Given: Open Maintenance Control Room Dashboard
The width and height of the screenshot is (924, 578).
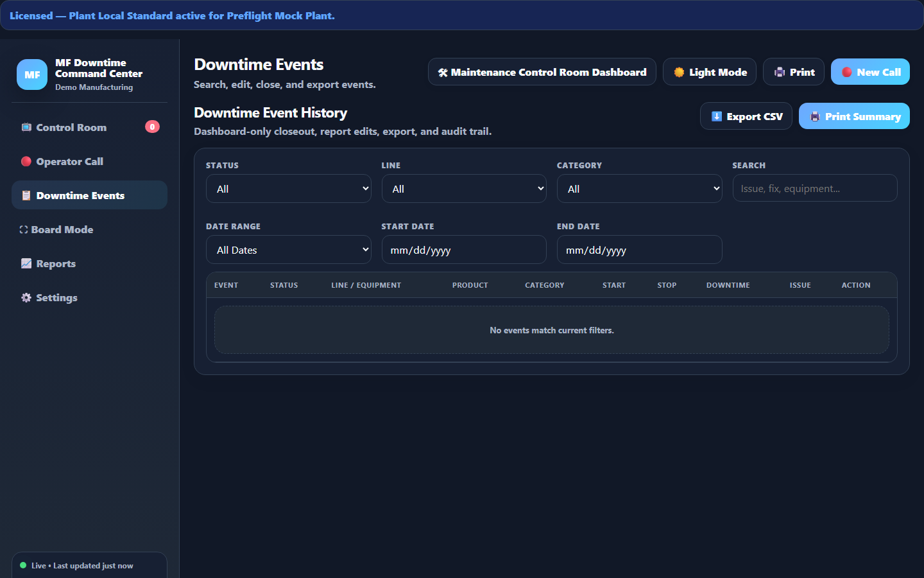Looking at the screenshot, I should [542, 72].
